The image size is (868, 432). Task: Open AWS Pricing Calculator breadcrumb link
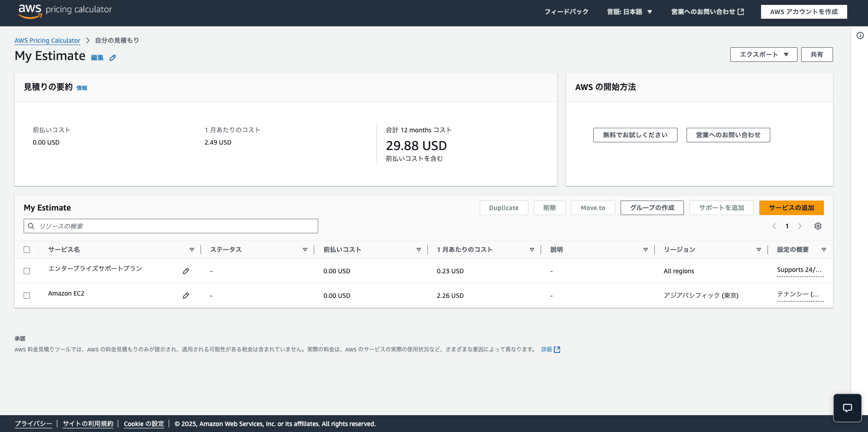click(x=47, y=40)
